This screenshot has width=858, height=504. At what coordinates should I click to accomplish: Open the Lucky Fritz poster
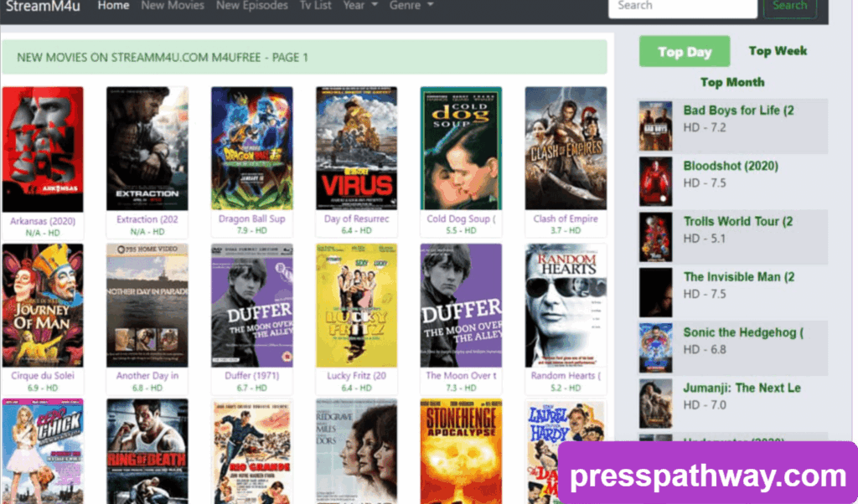click(356, 306)
